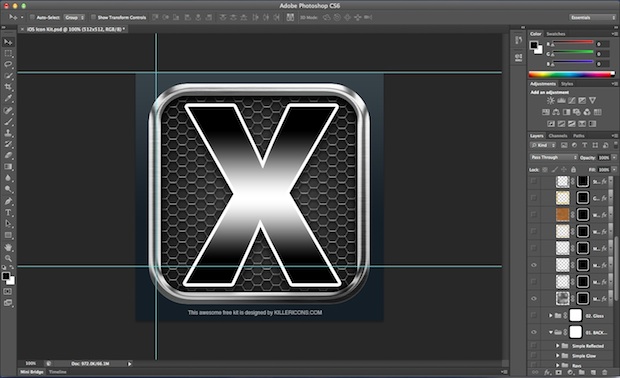This screenshot has width=620, height=378.
Task: Show the orange thumbnail layer
Action: tap(534, 215)
